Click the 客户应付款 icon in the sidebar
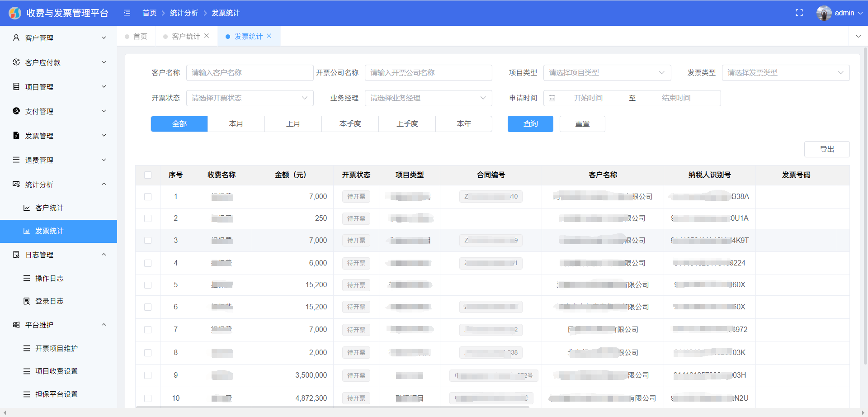The width and height of the screenshot is (868, 417). 16,62
